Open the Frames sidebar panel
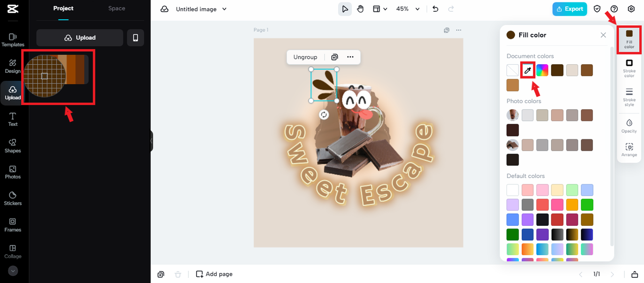Image resolution: width=644 pixels, height=283 pixels. click(x=13, y=225)
